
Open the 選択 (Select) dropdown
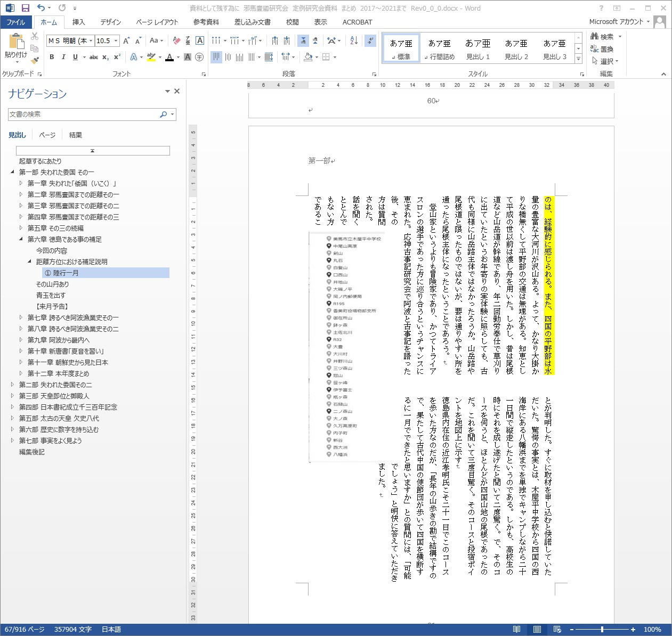tap(605, 61)
